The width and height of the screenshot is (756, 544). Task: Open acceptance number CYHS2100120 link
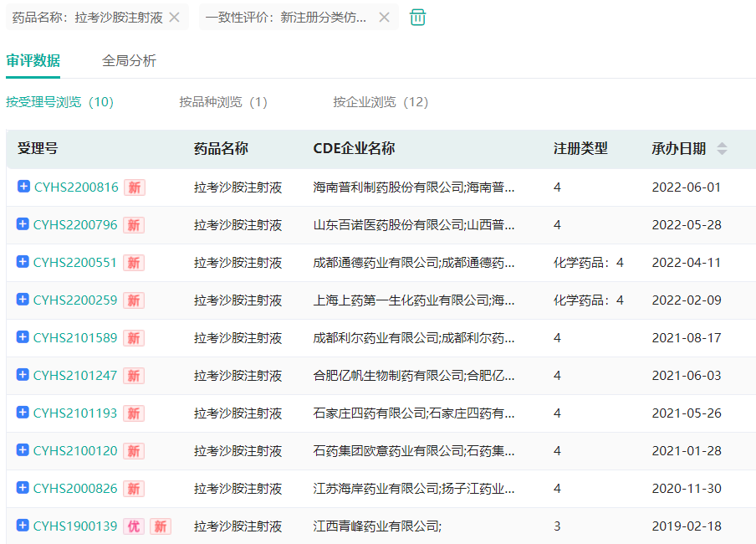click(x=75, y=451)
